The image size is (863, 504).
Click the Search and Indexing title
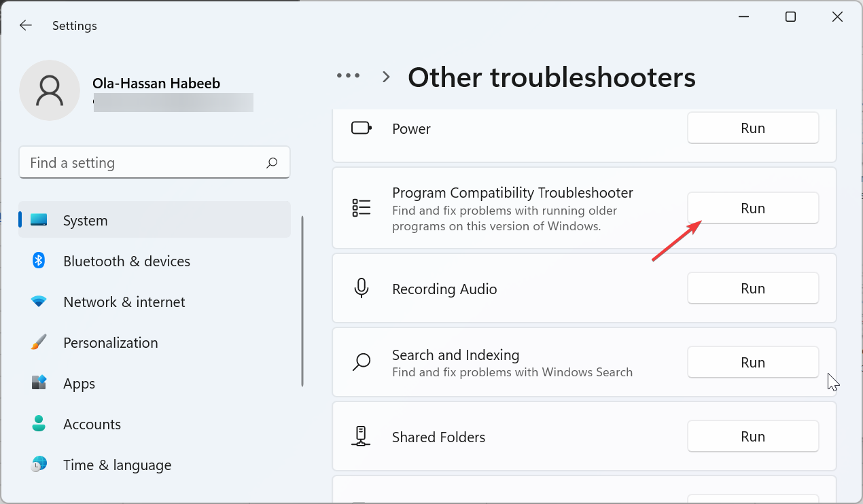(x=455, y=355)
